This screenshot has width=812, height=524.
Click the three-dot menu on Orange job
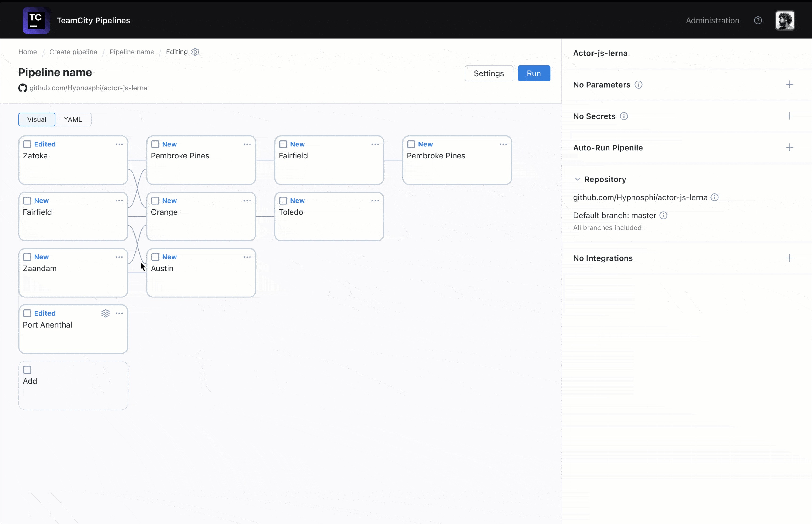pos(247,200)
